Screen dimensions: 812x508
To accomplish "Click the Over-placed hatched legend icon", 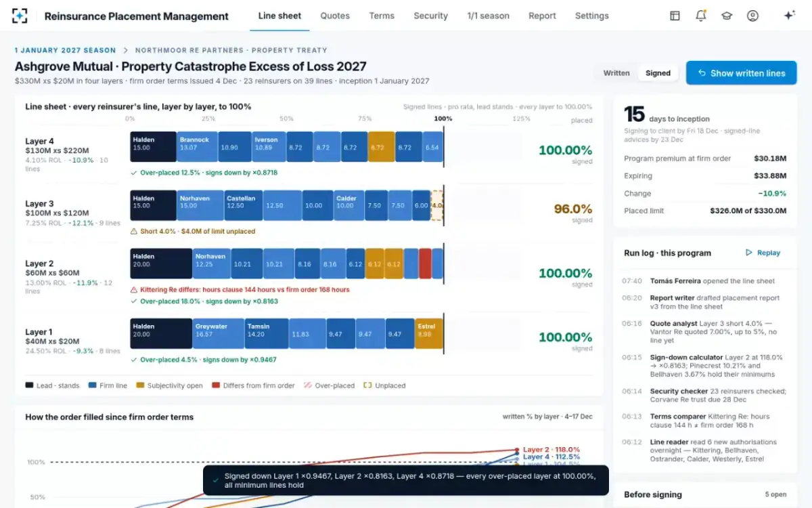I will click(308, 385).
